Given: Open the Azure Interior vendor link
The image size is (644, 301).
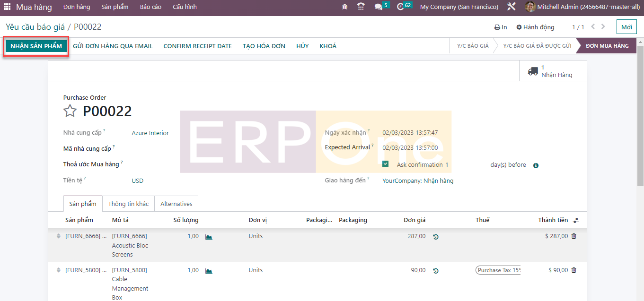Looking at the screenshot, I should point(150,133).
